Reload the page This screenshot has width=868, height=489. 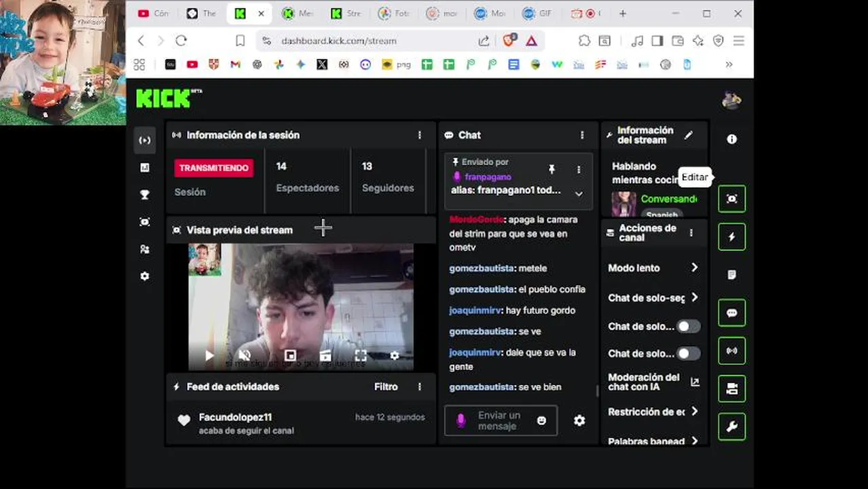coord(181,41)
